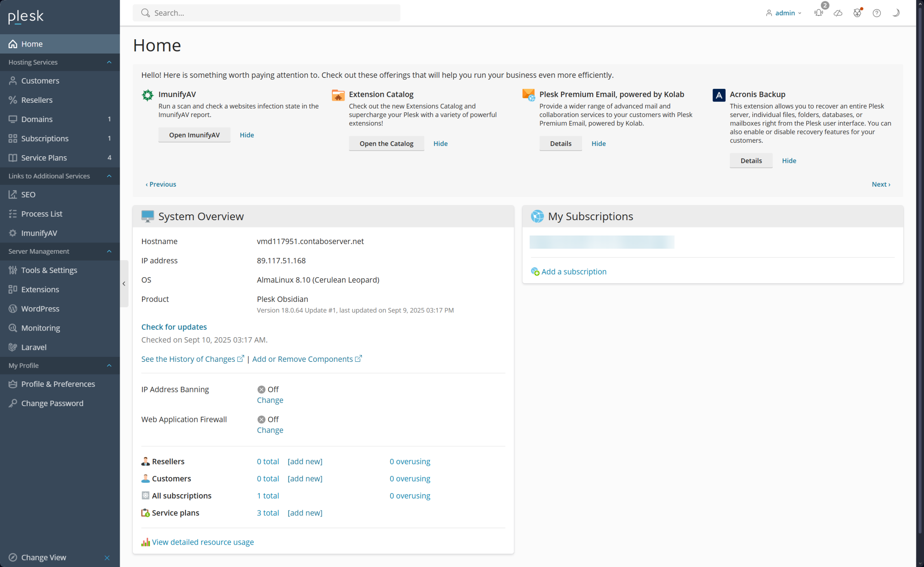Open SEO in sidebar
This screenshot has width=924, height=567.
pyautogui.click(x=60, y=194)
